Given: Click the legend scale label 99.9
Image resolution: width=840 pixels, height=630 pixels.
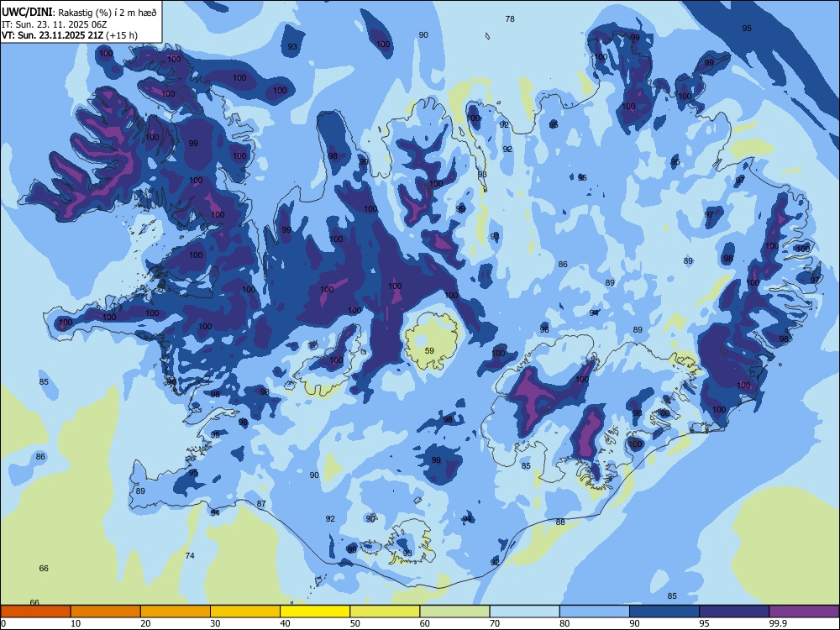Looking at the screenshot, I should (778, 623).
